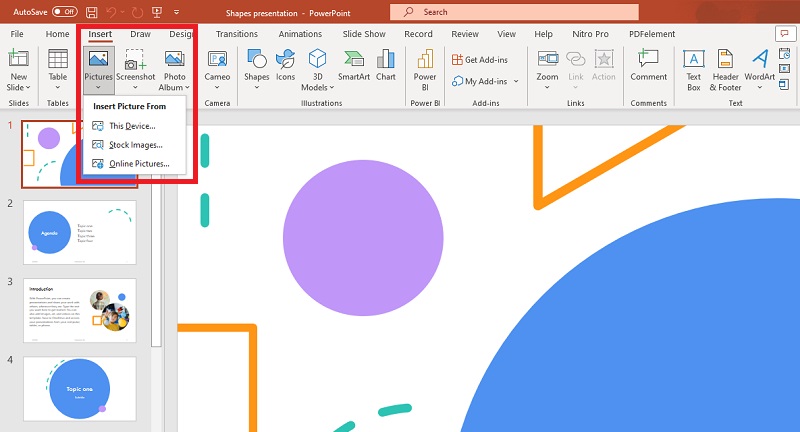Insert a SmartArt graphic
Viewport: 800px width, 432px height.
click(x=354, y=66)
